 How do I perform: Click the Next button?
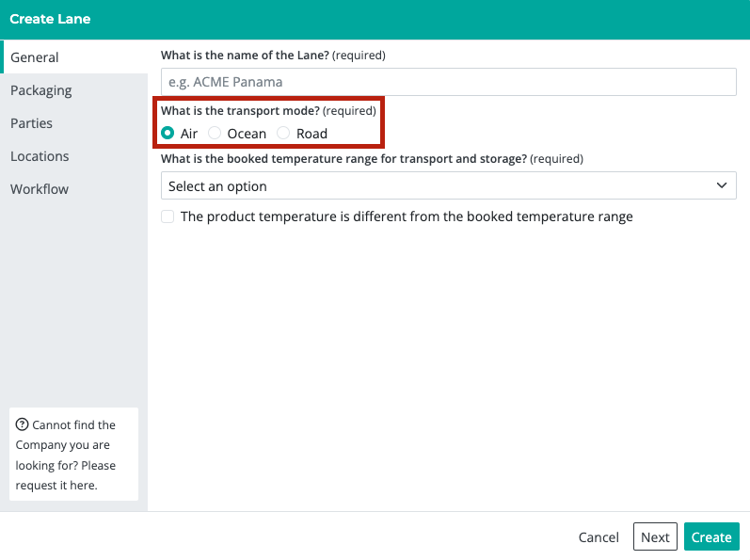pyautogui.click(x=655, y=536)
